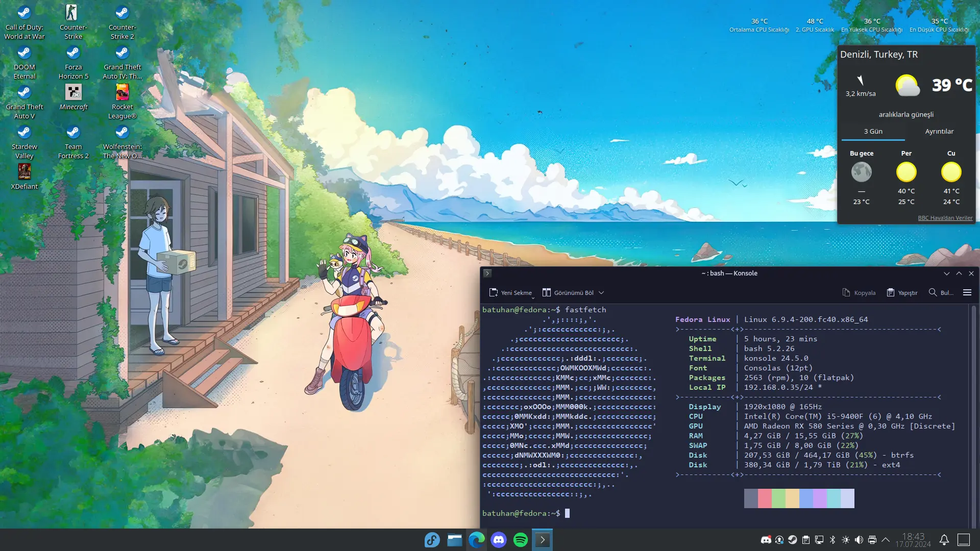Click the 2. GPU Sıcaklık sensor reading
The height and width of the screenshot is (551, 980).
pos(815,25)
